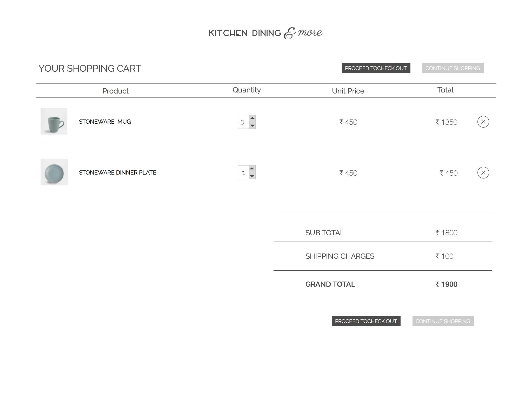Remove Stoneware Dinner Plate from cart
This screenshot has width=532, height=399.
coord(483,173)
